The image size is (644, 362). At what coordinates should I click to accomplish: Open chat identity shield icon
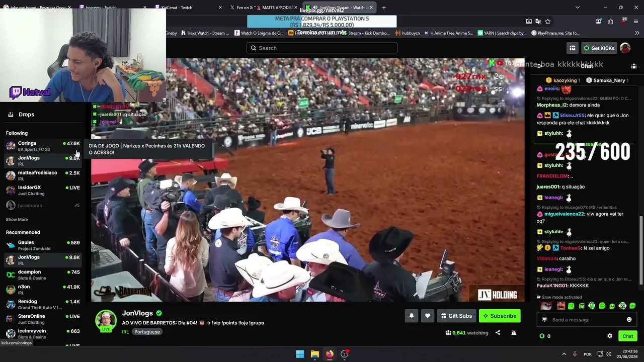544,320
